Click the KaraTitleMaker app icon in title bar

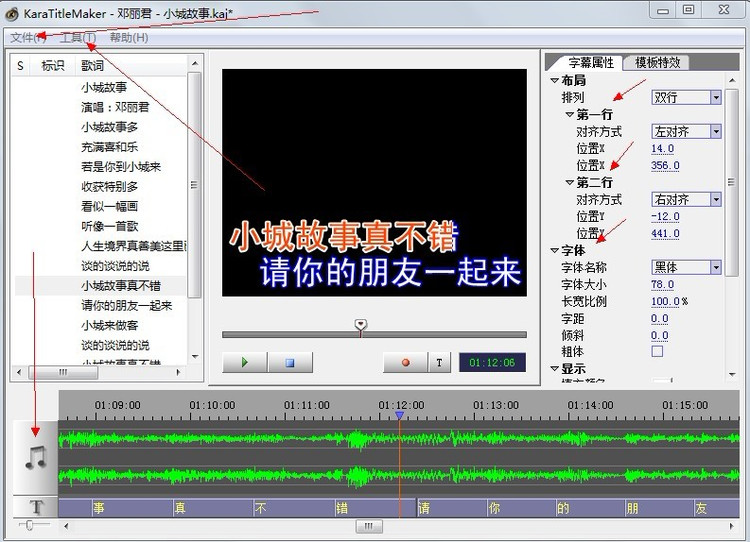pos(12,14)
